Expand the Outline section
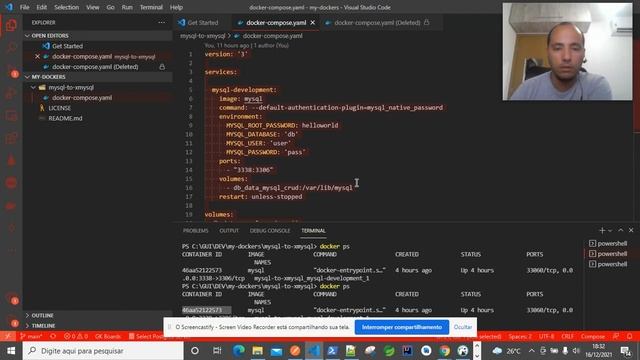The image size is (640, 360). 98,316
